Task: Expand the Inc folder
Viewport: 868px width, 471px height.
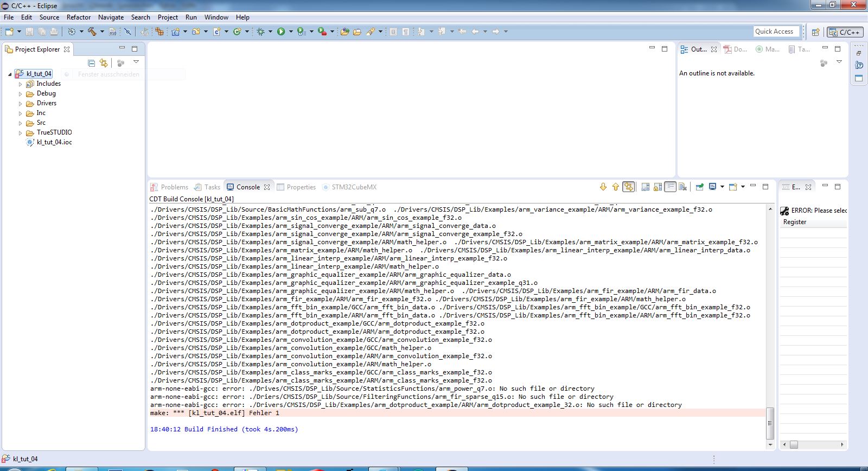Action: (x=21, y=113)
